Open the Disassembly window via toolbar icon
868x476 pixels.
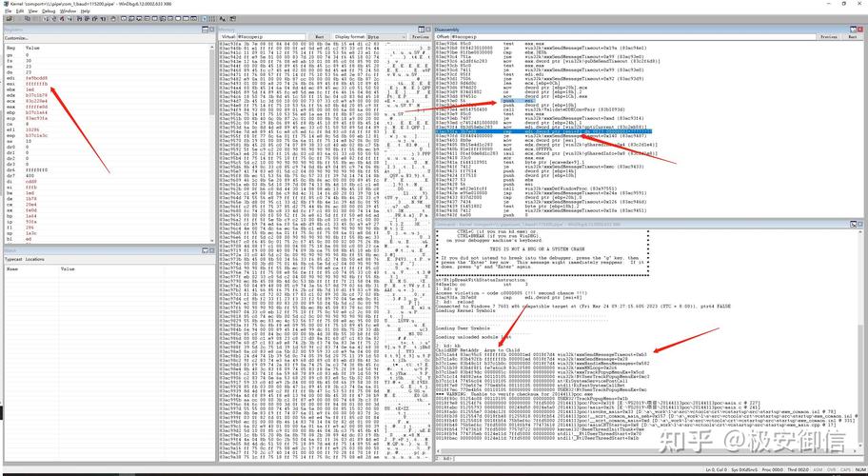(x=170, y=19)
